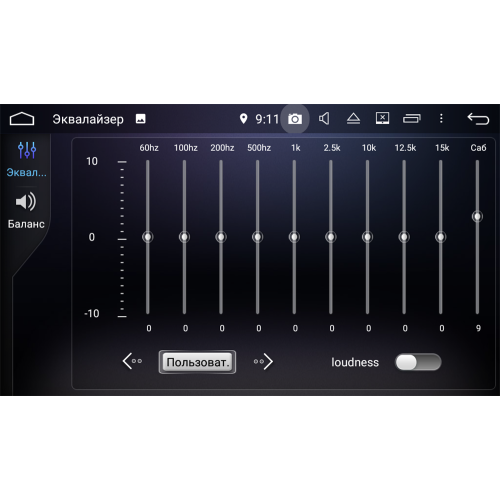Select the Эквал... sidebar tab
Screen dimensions: 500x500
pyautogui.click(x=27, y=159)
